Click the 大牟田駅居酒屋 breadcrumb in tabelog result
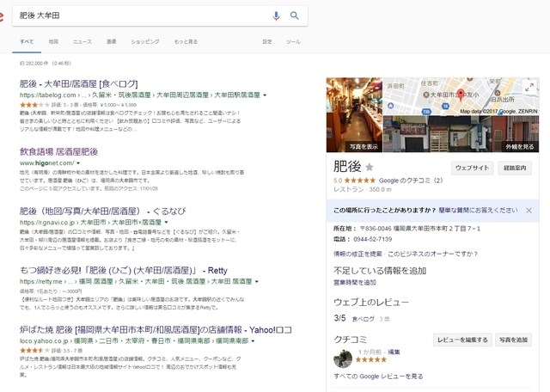The height and width of the screenshot is (392, 550). (237, 95)
